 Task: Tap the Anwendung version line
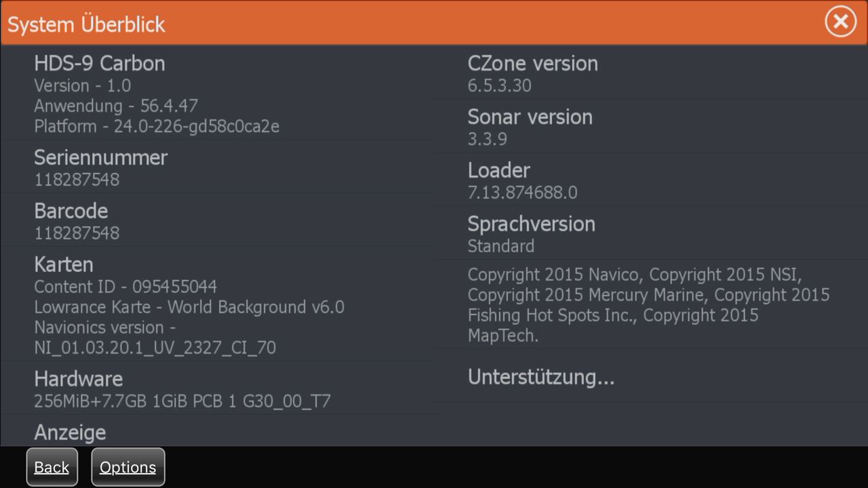pos(116,106)
